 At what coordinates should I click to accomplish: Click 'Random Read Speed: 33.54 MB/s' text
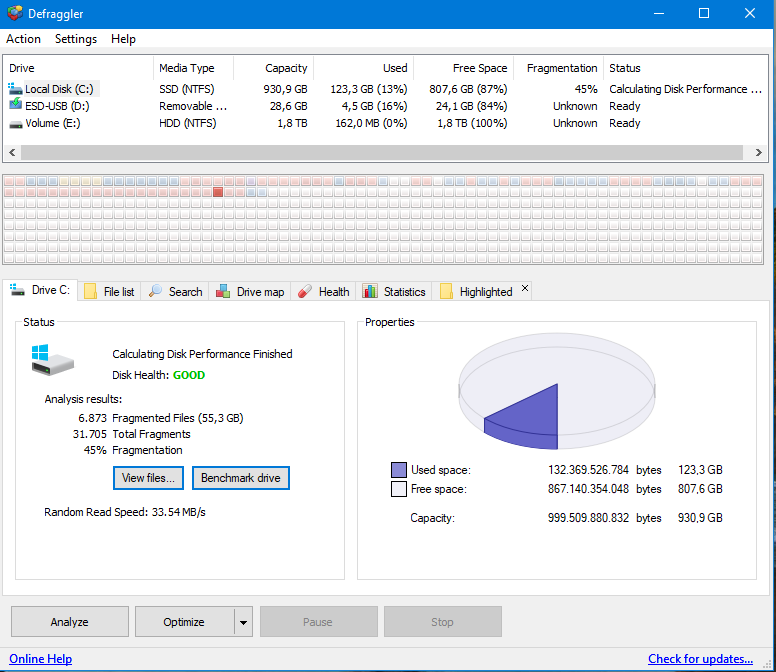[125, 512]
